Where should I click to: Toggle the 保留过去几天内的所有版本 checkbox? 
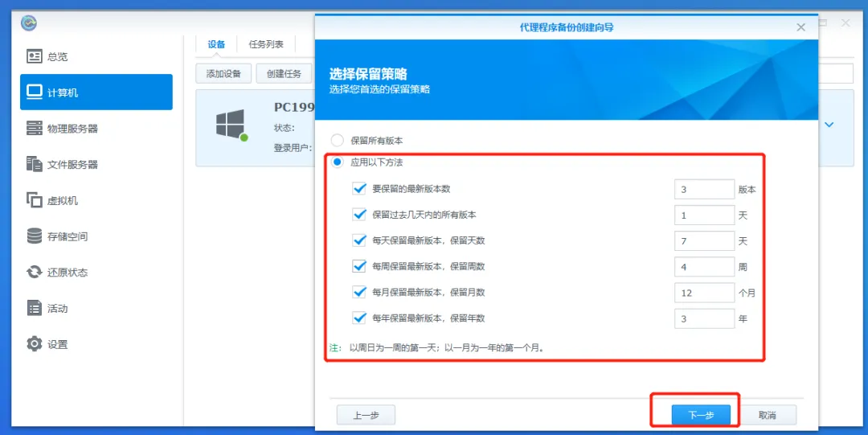pos(359,215)
